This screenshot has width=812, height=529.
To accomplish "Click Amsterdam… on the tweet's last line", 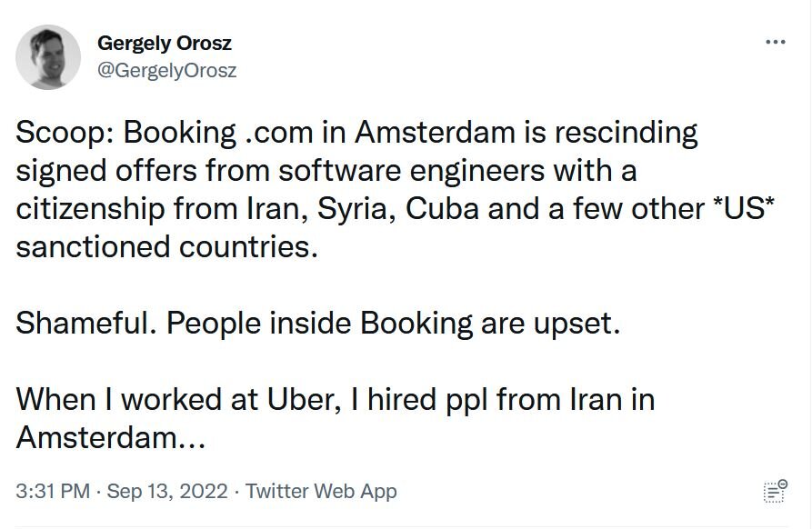I will click(113, 437).
